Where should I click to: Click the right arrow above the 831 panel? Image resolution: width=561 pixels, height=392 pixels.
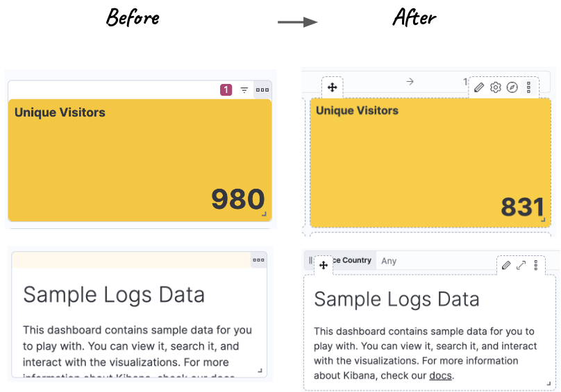click(410, 81)
